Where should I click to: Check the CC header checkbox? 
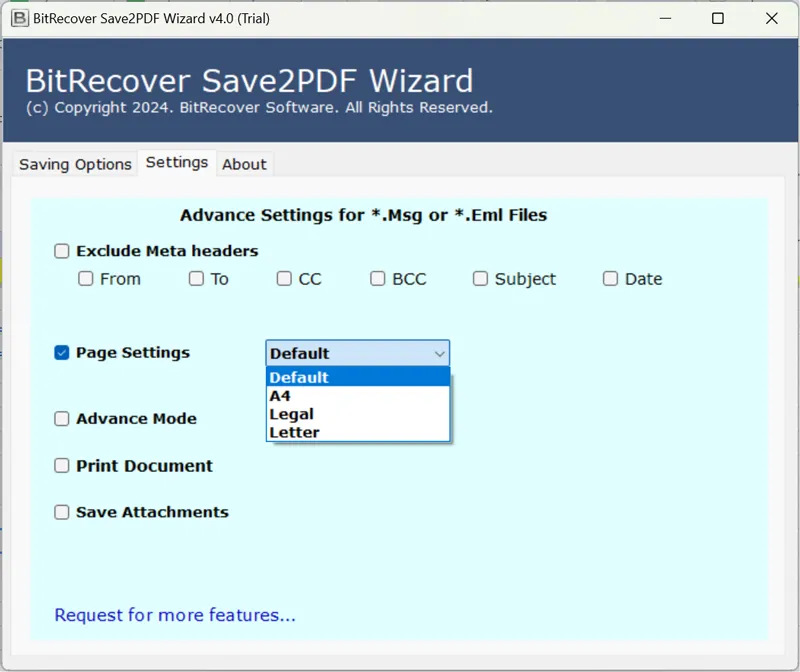284,279
